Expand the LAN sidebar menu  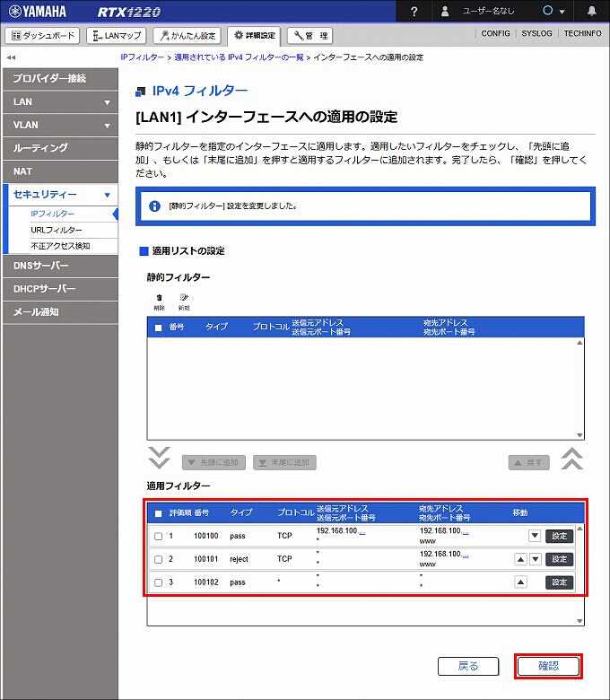(x=60, y=101)
